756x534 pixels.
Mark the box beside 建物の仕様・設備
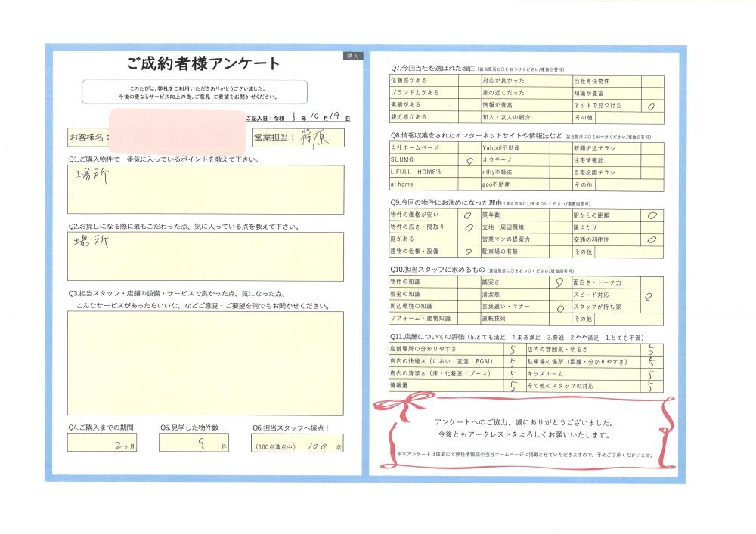(x=469, y=252)
